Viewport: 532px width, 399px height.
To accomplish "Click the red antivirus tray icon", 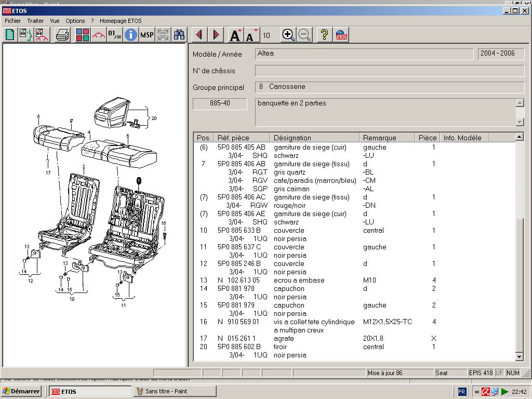I will click(486, 392).
